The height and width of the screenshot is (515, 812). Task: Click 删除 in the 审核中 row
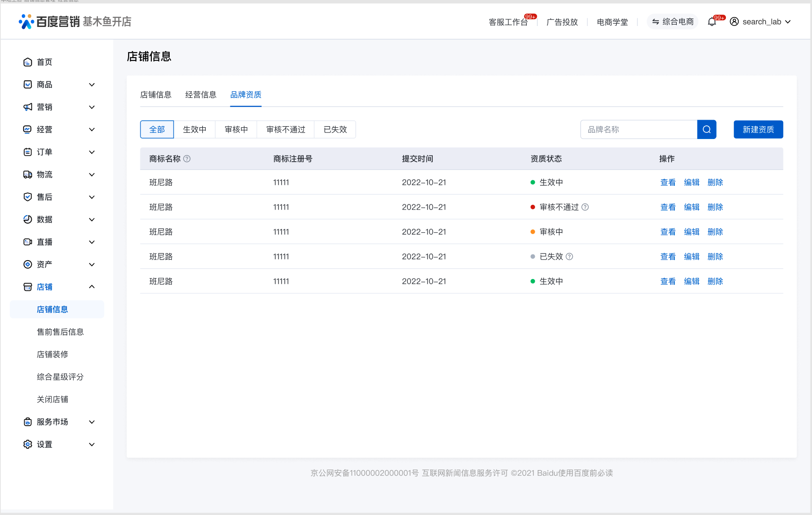pyautogui.click(x=715, y=232)
